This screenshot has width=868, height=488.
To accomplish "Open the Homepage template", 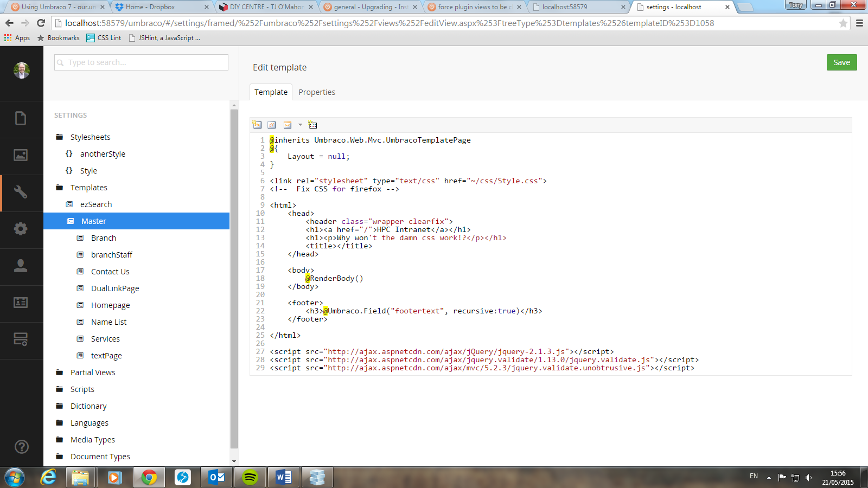I will 111,305.
